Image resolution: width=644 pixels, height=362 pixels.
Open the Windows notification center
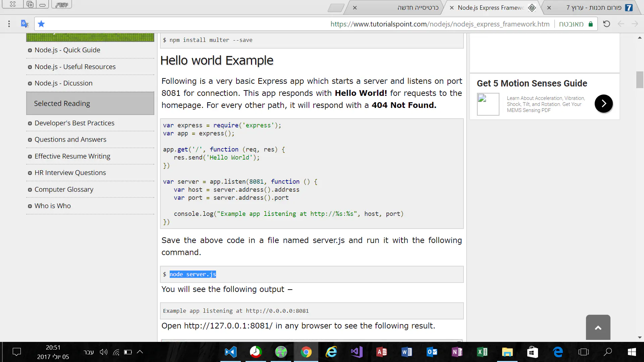click(16, 352)
